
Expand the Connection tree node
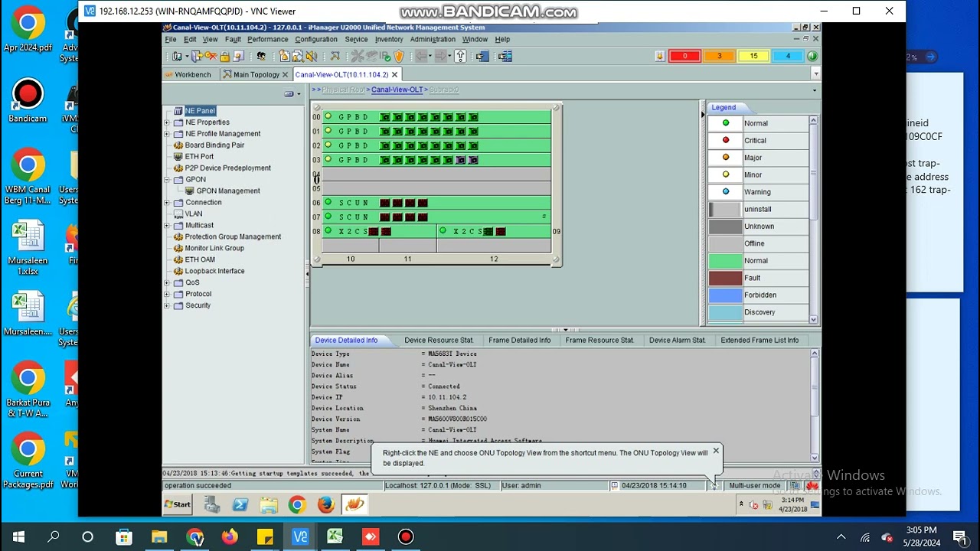pos(167,203)
